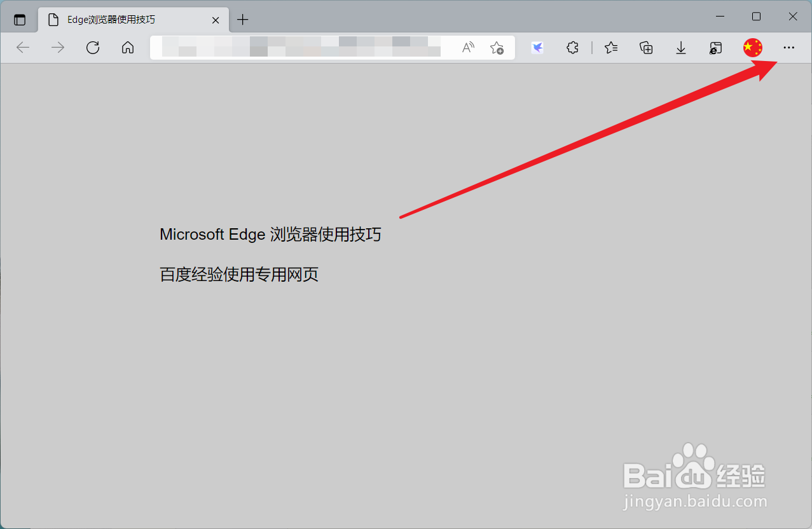Add this page to favorites

point(497,48)
